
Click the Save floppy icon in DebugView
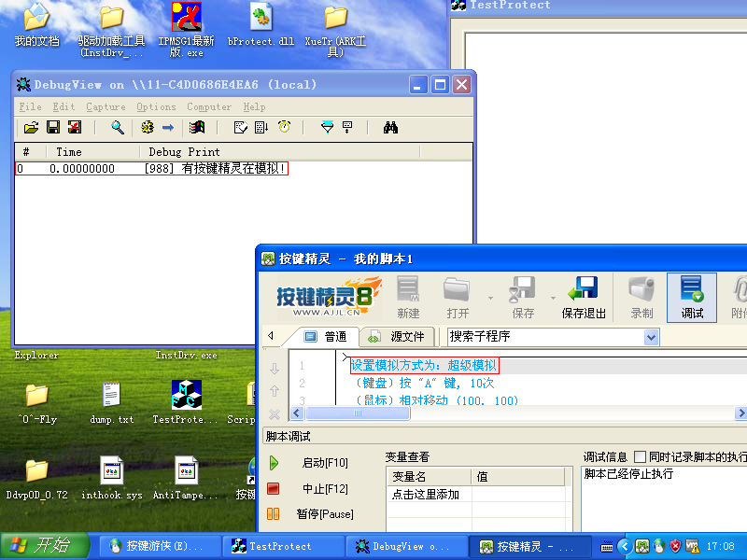point(53,127)
